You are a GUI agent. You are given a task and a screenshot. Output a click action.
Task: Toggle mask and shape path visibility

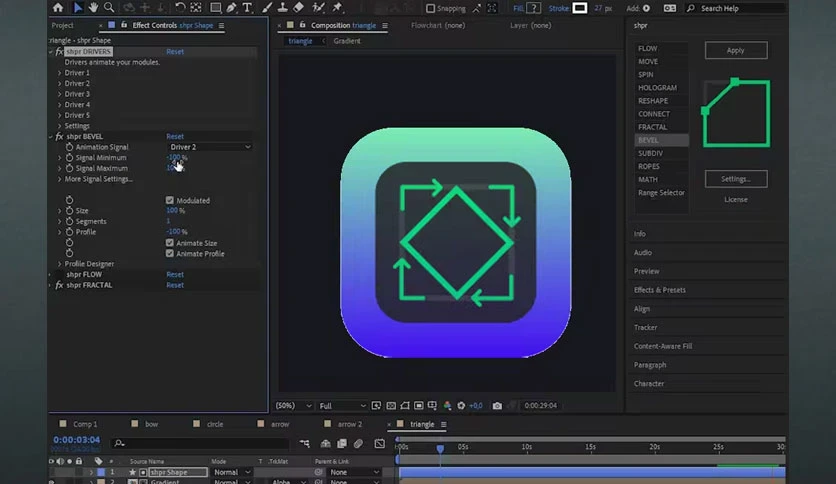pos(405,406)
